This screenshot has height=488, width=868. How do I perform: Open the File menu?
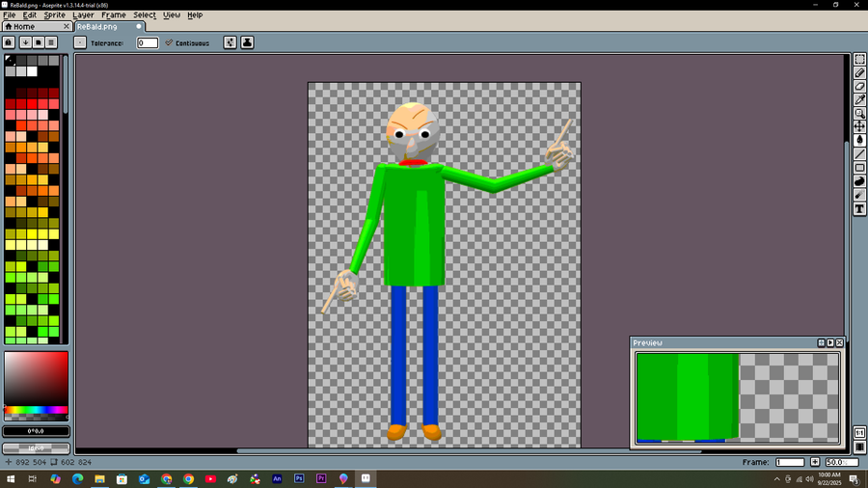point(10,14)
